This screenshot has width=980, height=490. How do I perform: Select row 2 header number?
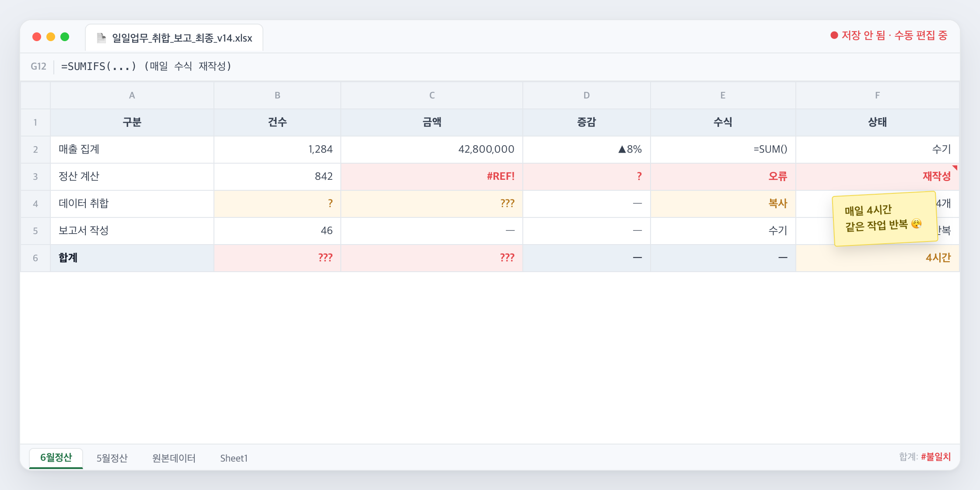35,150
